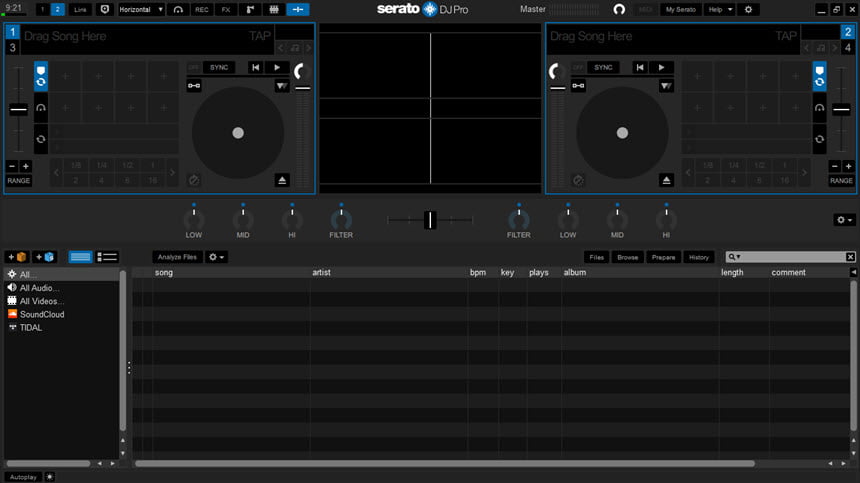Play deck 2 track

pos(661,67)
